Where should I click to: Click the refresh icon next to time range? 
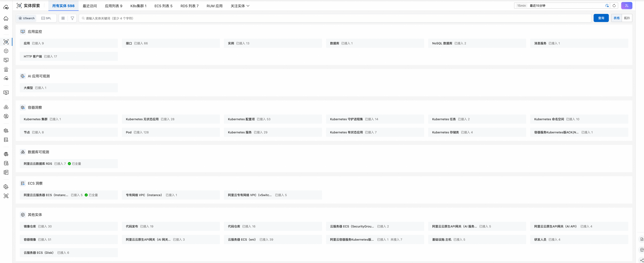click(x=614, y=6)
